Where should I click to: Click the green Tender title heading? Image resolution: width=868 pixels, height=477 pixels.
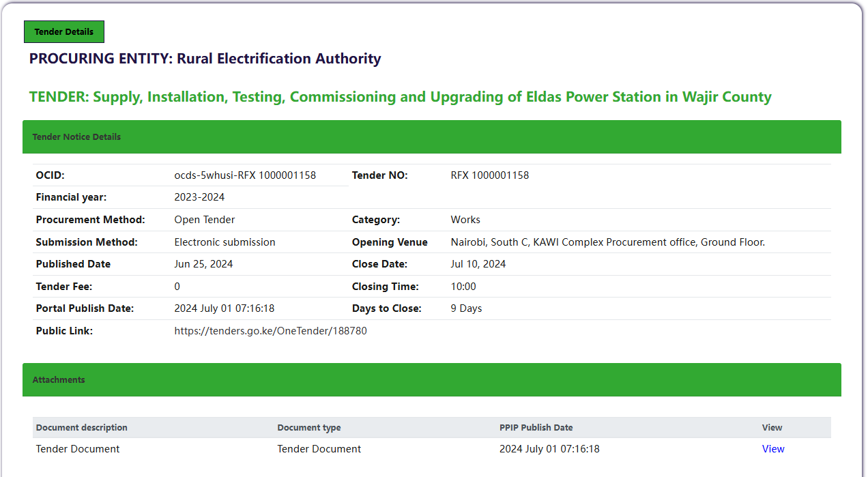[400, 97]
